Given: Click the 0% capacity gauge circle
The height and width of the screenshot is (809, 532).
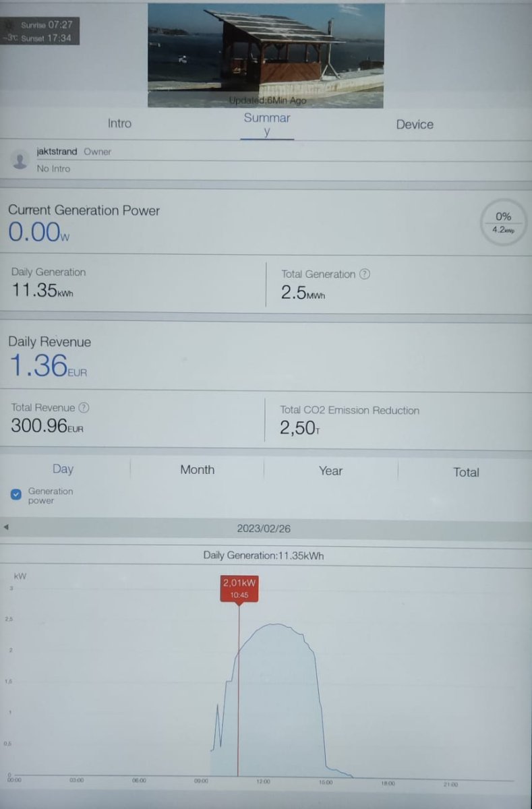Looking at the screenshot, I should pyautogui.click(x=504, y=222).
